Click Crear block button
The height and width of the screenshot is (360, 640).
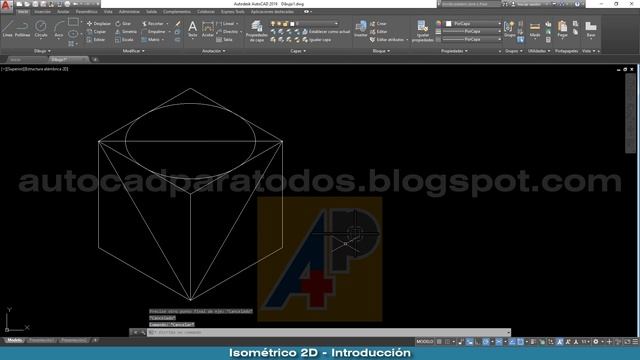tap(378, 24)
